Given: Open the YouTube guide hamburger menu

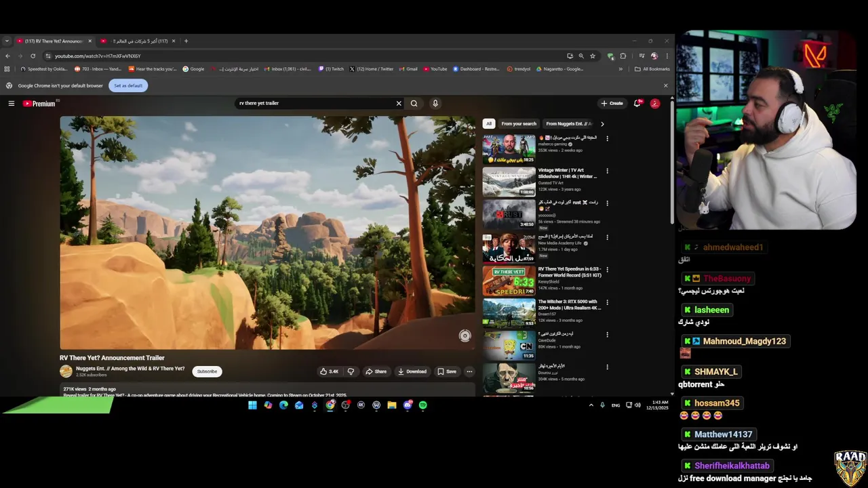Looking at the screenshot, I should coord(12,104).
